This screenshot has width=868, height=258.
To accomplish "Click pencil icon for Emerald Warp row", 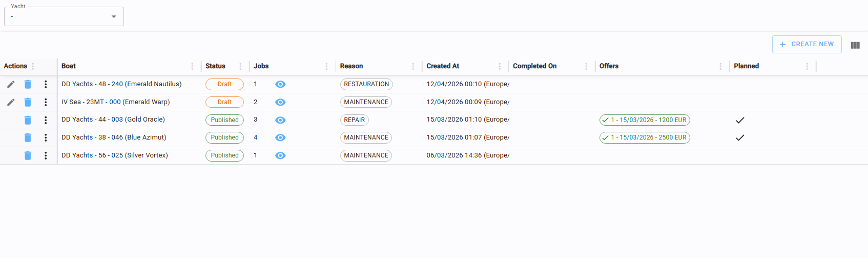I will click(x=11, y=102).
